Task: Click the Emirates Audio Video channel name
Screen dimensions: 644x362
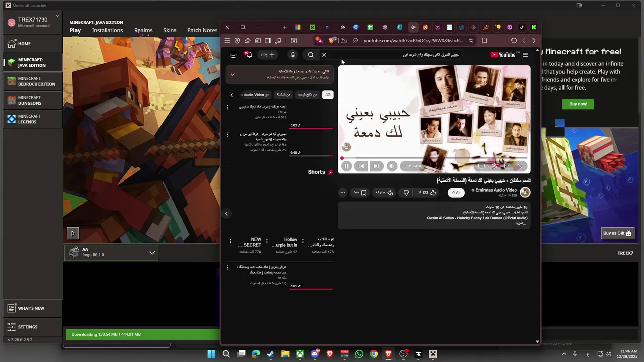Action: click(496, 190)
